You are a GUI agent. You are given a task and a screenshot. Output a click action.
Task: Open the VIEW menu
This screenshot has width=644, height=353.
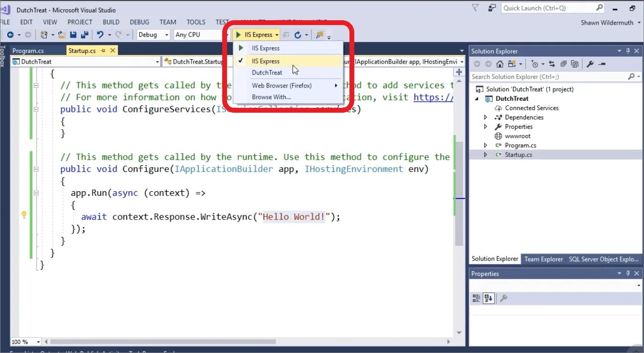click(x=50, y=22)
